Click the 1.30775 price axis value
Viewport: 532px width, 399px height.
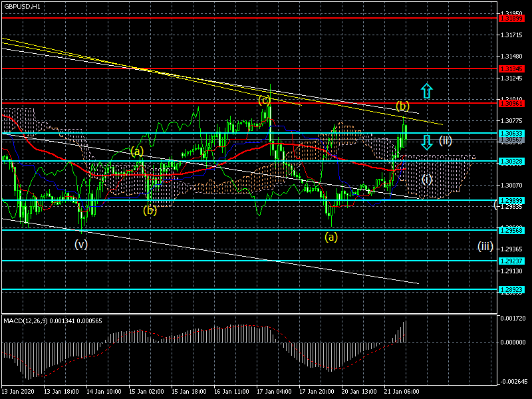(x=511, y=120)
